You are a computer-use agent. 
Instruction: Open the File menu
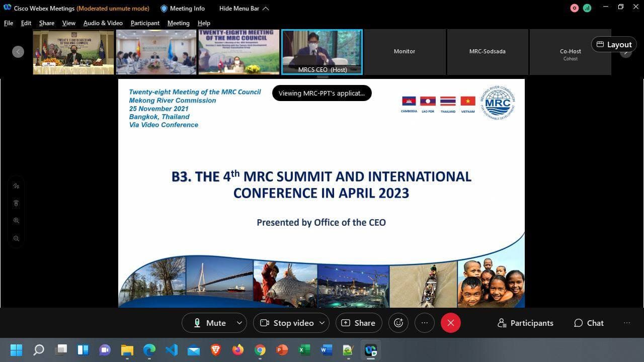9,23
